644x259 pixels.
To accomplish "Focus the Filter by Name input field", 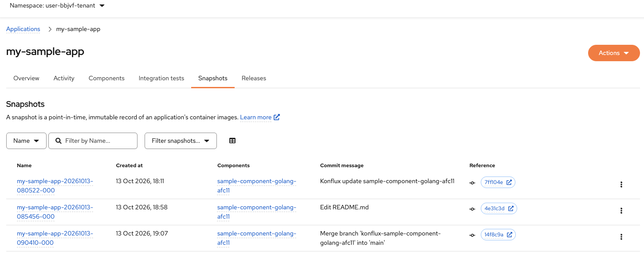I will click(x=93, y=141).
